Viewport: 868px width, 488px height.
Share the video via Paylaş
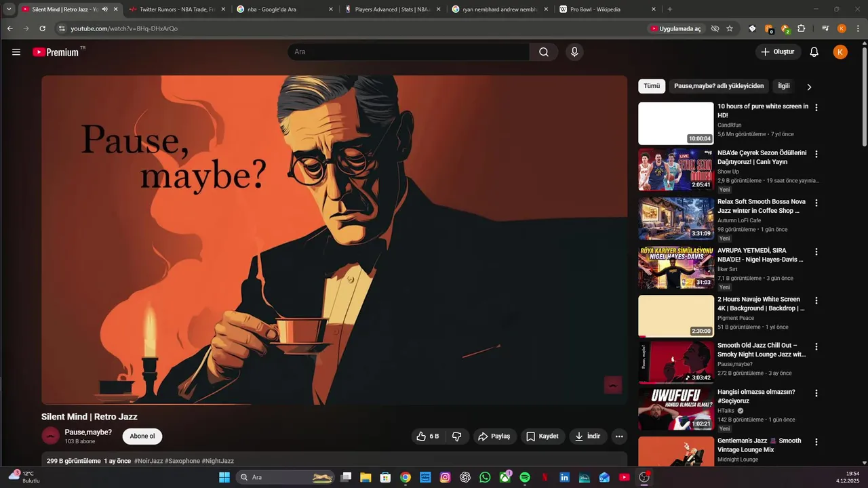coord(495,436)
